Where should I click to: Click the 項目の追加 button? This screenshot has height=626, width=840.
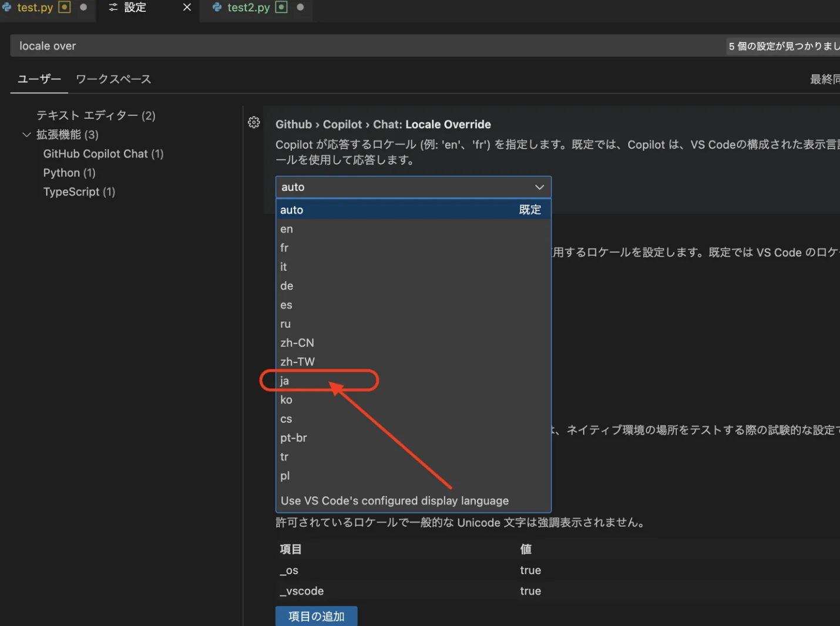[x=316, y=616]
